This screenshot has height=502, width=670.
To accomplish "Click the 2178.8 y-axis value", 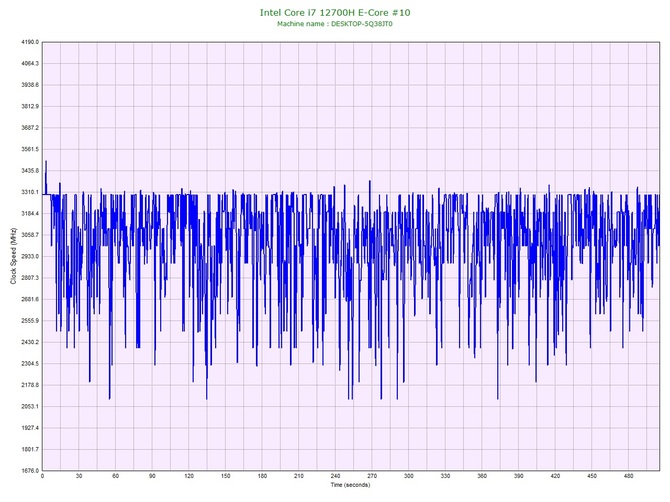I will 30,385.
